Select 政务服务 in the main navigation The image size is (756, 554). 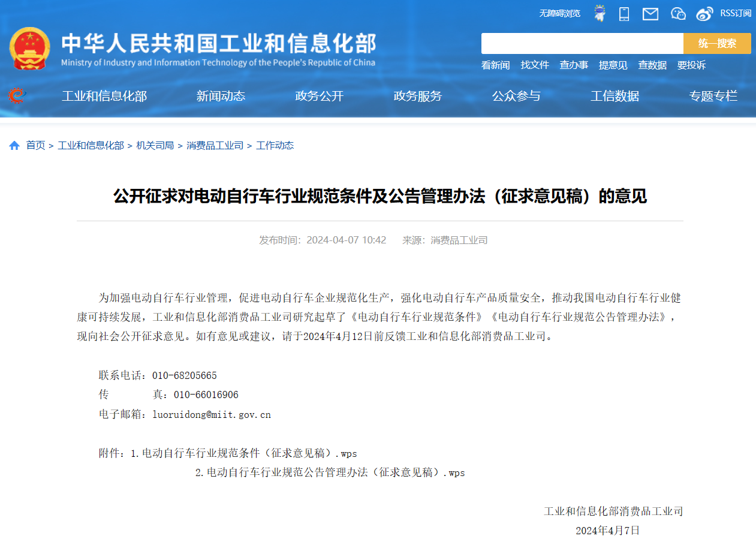pyautogui.click(x=417, y=96)
